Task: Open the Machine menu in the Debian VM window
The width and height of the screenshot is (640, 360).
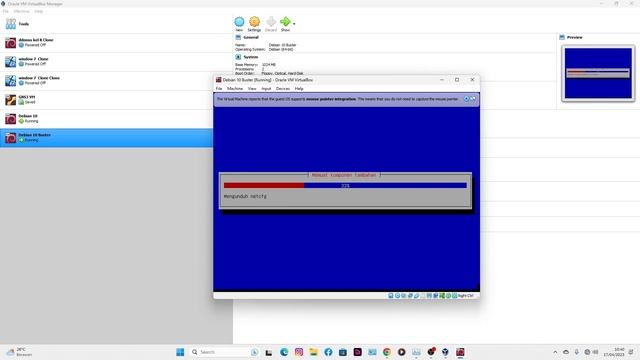Action: (235, 89)
